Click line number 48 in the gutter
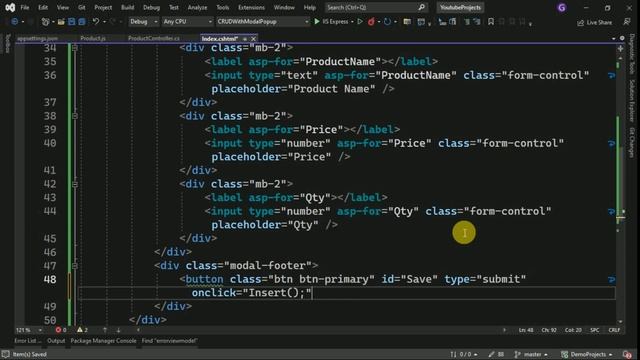 point(50,280)
